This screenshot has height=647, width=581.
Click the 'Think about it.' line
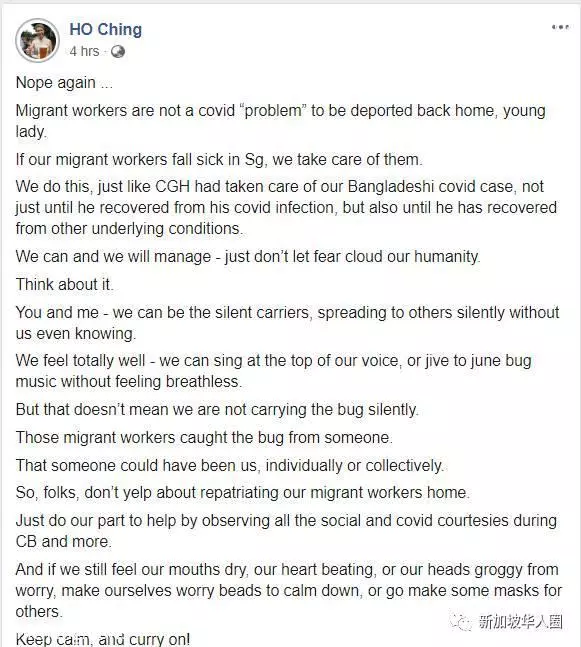pyautogui.click(x=65, y=285)
